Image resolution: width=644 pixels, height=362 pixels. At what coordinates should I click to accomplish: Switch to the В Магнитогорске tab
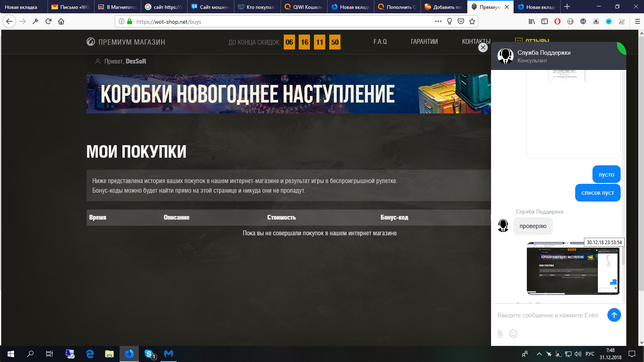117,7
